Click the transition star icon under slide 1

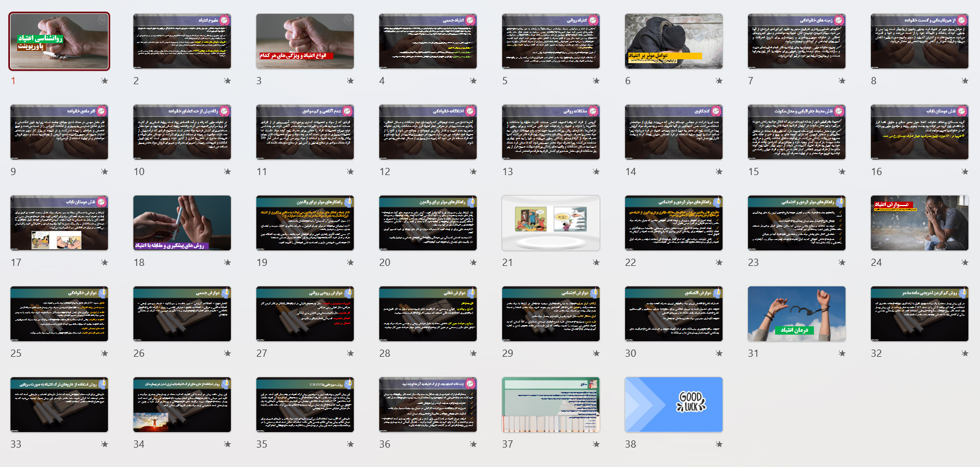tap(105, 81)
